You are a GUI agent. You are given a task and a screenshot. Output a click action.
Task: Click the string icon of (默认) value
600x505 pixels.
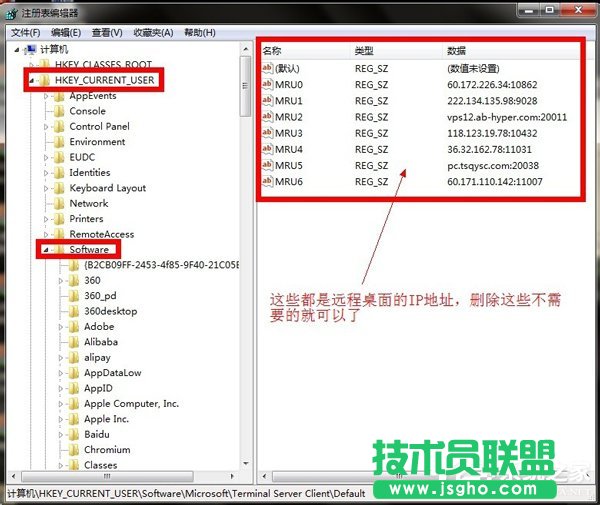click(x=267, y=68)
